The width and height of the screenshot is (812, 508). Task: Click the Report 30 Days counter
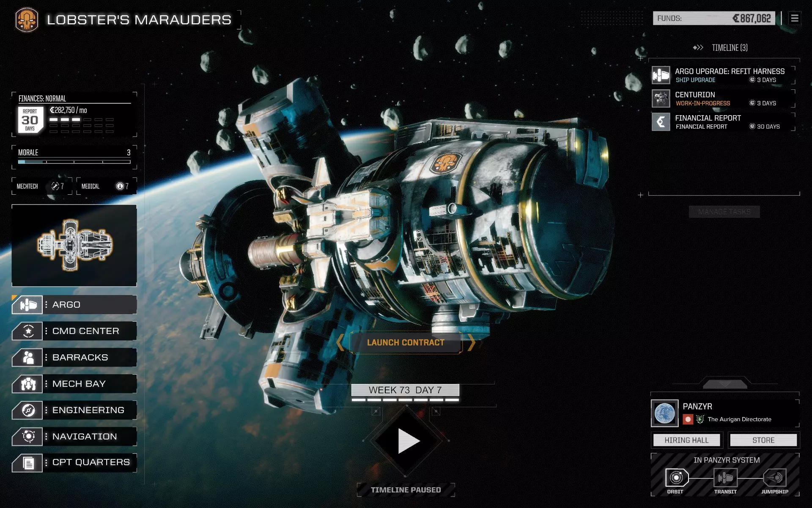(30, 120)
